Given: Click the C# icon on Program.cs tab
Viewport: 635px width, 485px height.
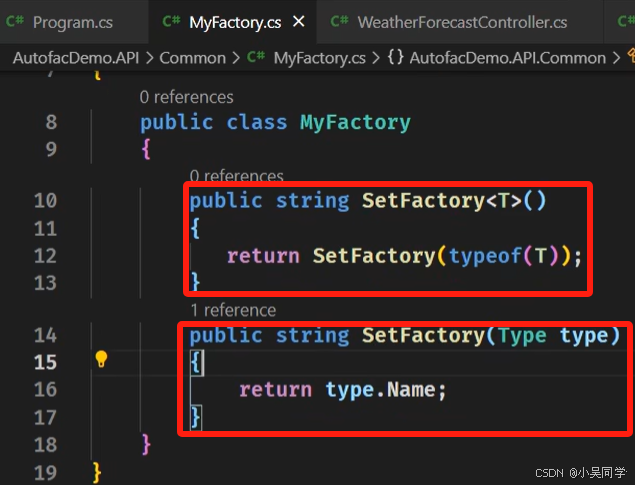Looking at the screenshot, I should [x=15, y=21].
